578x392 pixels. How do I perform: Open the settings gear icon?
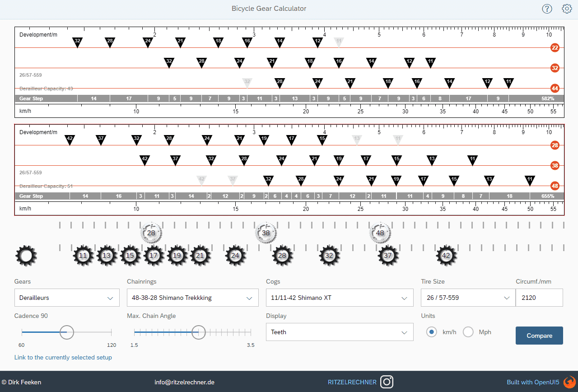coord(567,9)
